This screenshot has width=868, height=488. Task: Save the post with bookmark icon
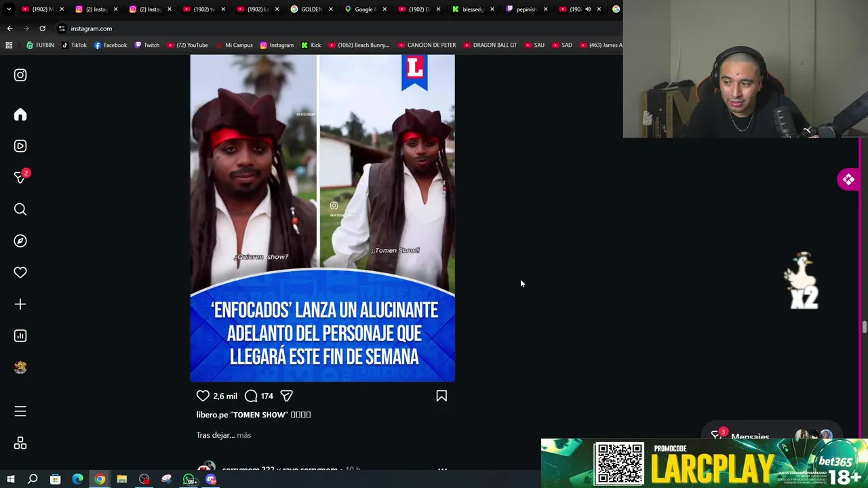click(x=441, y=396)
